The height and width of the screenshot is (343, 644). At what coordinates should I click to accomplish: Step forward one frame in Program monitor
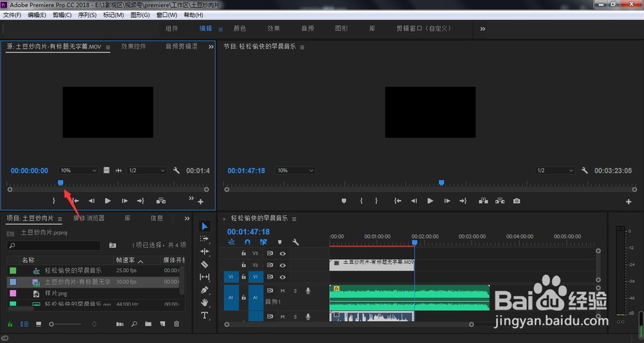pyautogui.click(x=447, y=201)
